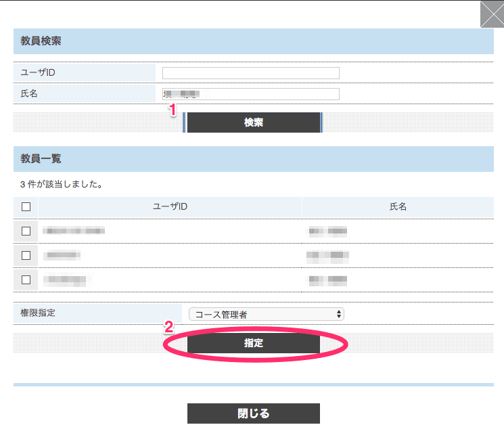Click the ユーザID search input field
504x448 pixels.
(x=251, y=73)
